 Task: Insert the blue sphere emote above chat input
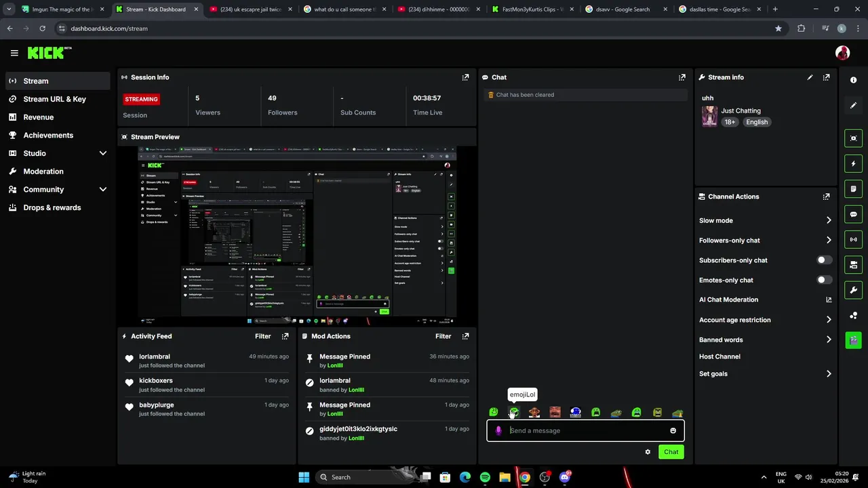coord(575,412)
